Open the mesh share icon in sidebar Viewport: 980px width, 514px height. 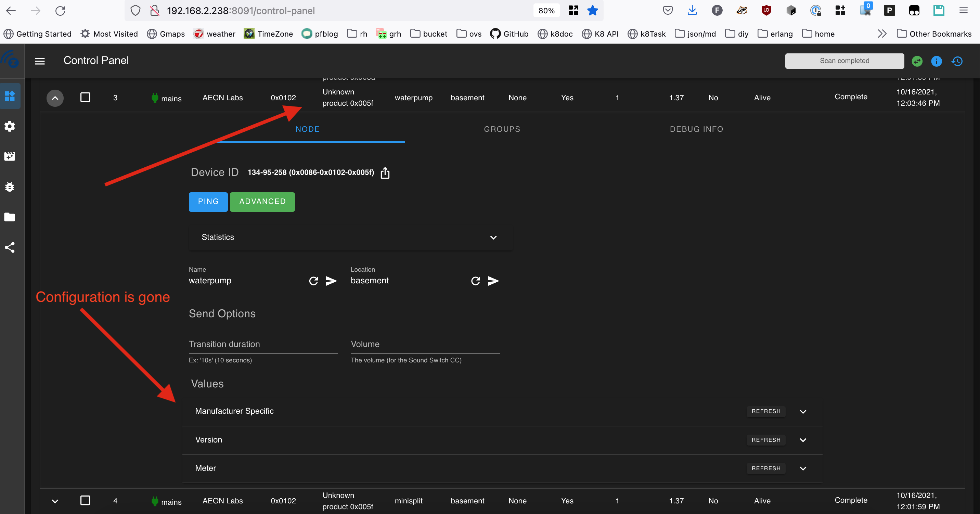click(10, 247)
